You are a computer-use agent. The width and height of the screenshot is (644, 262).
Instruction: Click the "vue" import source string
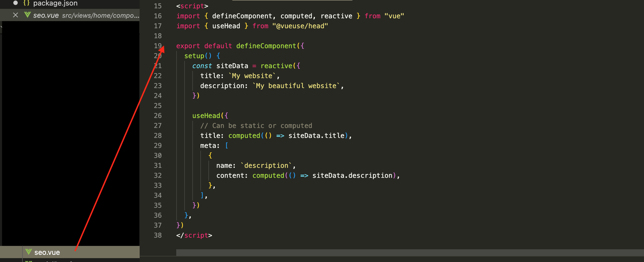coord(394,16)
